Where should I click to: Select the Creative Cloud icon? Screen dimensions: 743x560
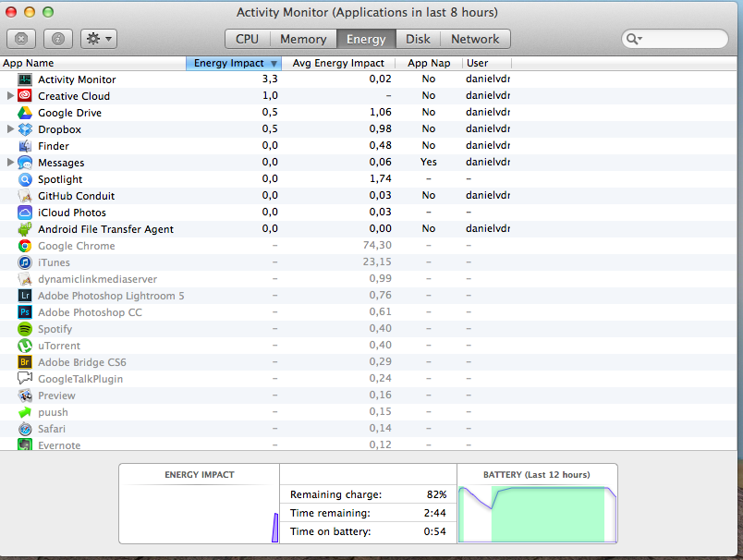click(x=25, y=96)
